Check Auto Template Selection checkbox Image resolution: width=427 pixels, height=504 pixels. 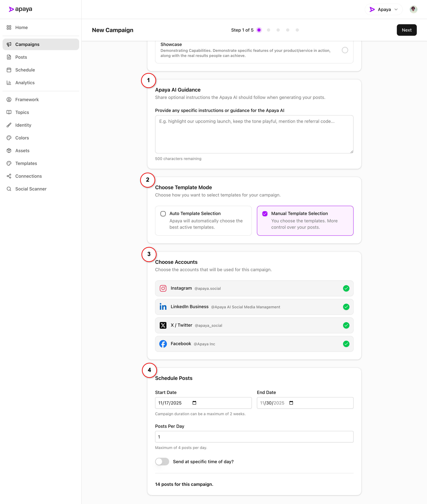tap(163, 214)
